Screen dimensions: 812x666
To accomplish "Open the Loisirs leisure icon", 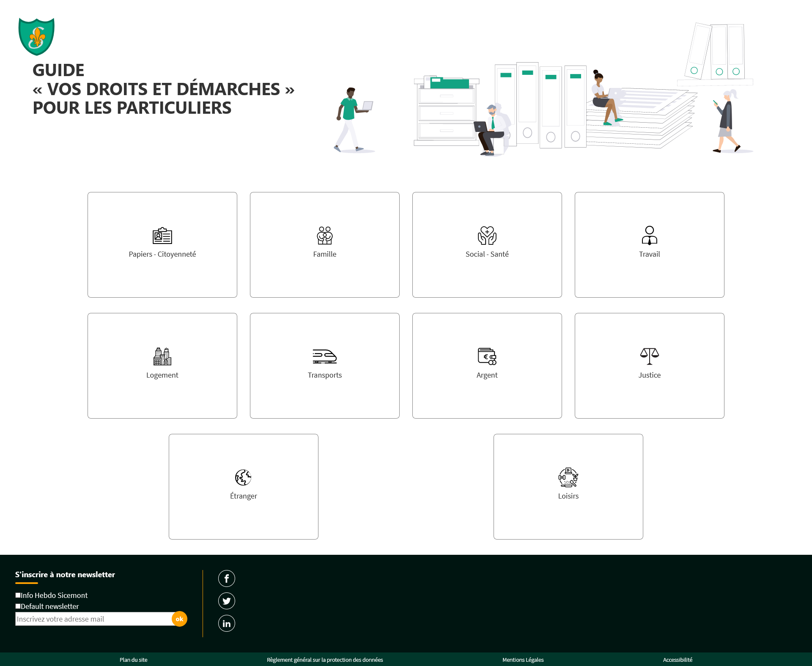I will pyautogui.click(x=568, y=477).
